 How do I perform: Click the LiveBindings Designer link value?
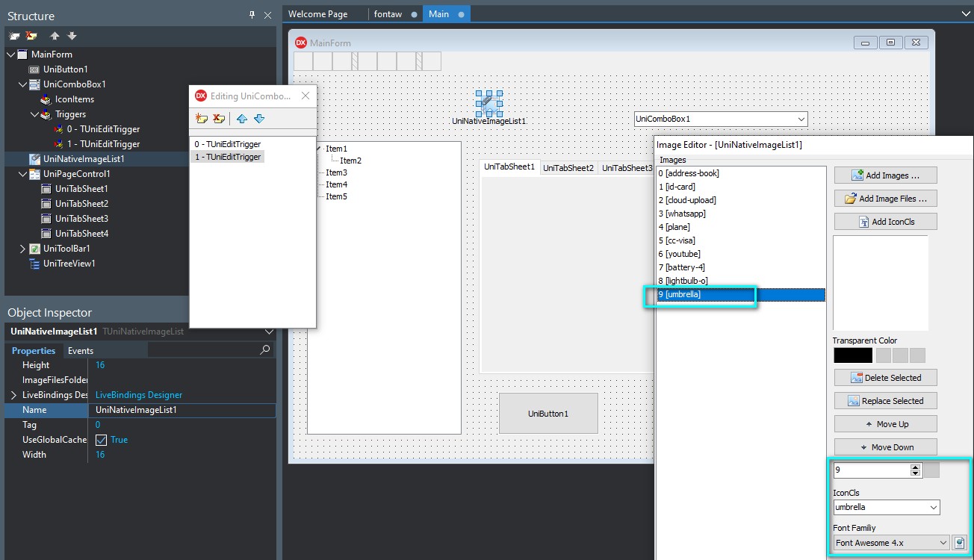point(139,395)
